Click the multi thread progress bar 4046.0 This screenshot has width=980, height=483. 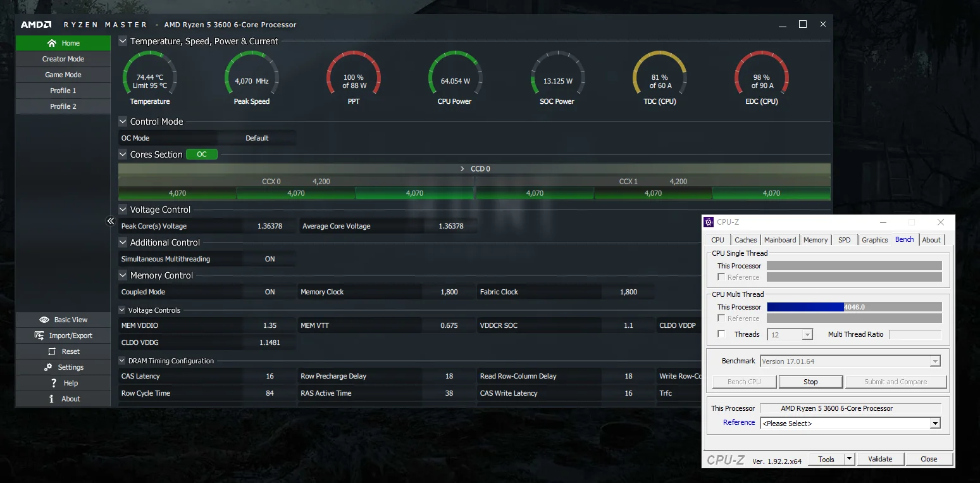pyautogui.click(x=854, y=307)
